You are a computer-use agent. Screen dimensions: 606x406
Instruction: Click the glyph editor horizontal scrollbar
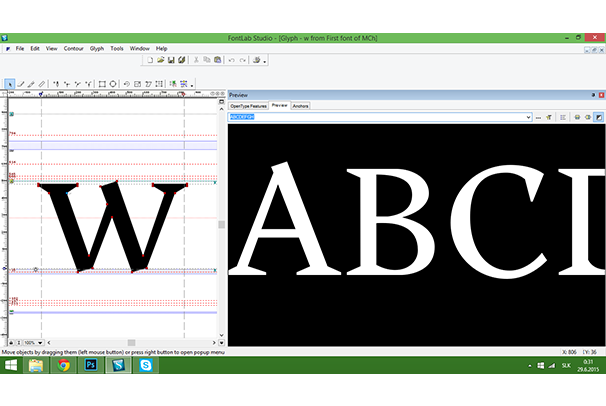[130, 342]
